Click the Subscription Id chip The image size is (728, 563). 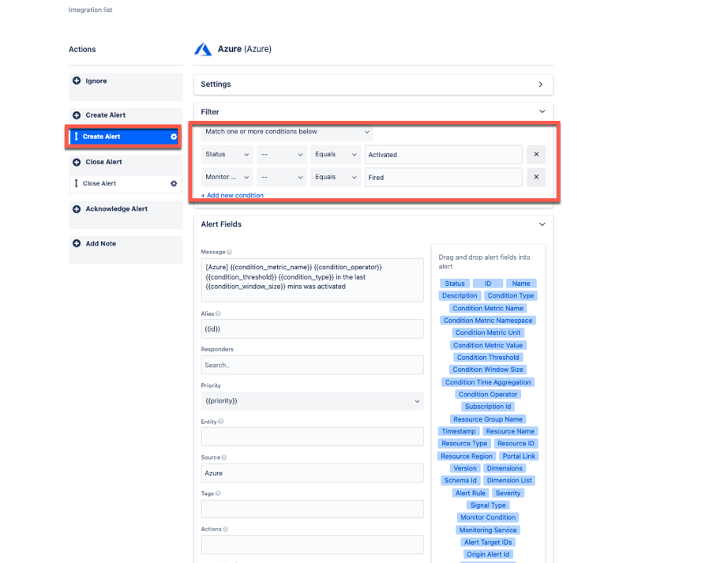[488, 407]
